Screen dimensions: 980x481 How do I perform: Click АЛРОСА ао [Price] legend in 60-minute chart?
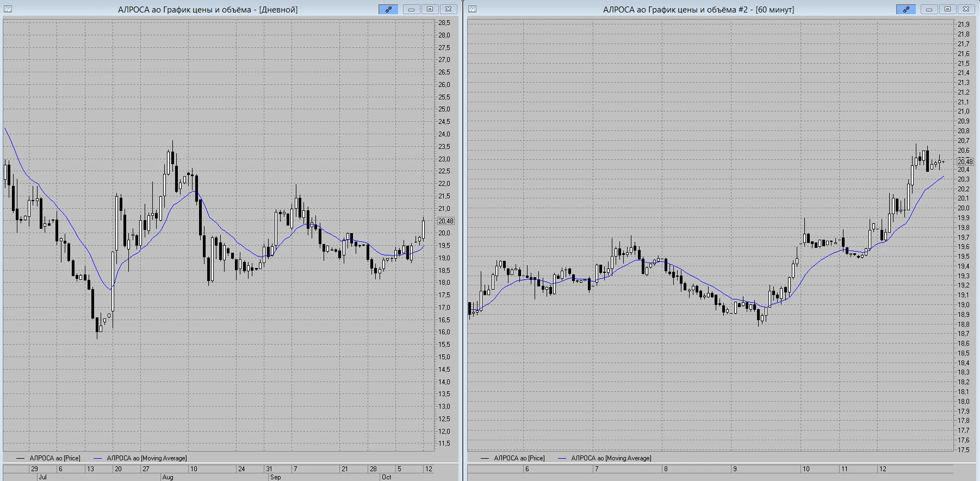[x=513, y=458]
